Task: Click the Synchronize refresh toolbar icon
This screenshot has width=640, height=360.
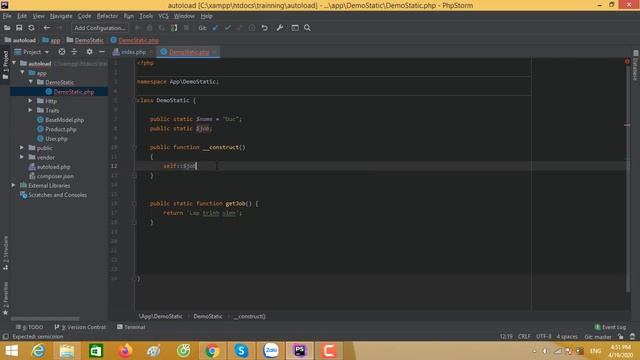Action: (x=31, y=28)
